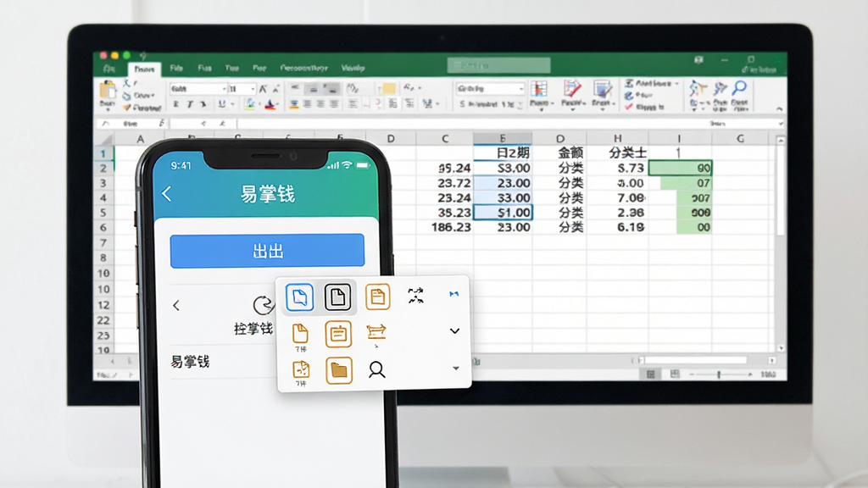Click the font color icon in Excel ribbon
868x488 pixels.
click(270, 104)
